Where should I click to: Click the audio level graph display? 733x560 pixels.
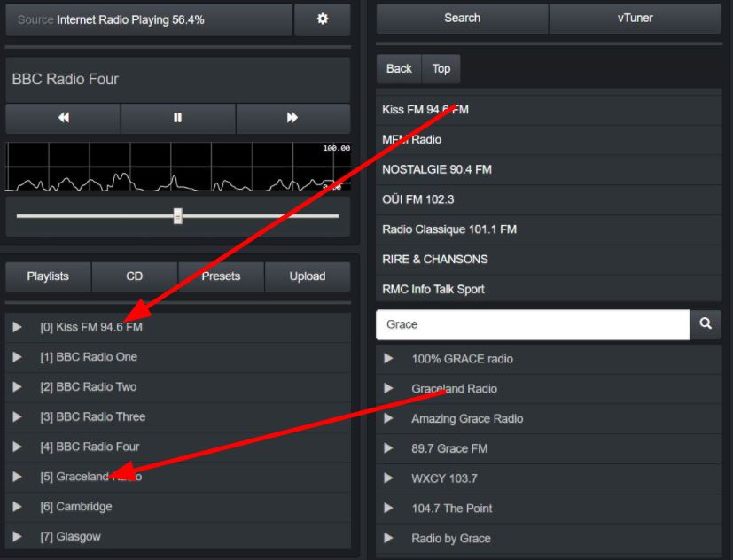[178, 167]
